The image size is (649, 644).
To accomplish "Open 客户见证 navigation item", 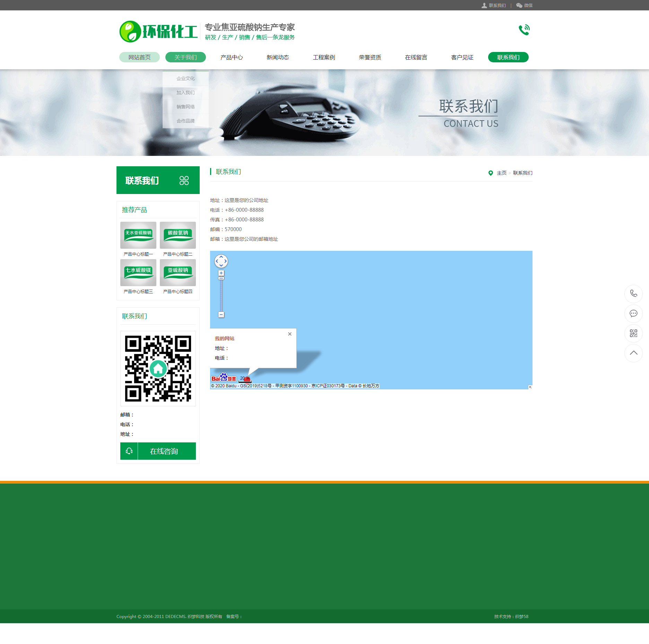I will coord(462,57).
